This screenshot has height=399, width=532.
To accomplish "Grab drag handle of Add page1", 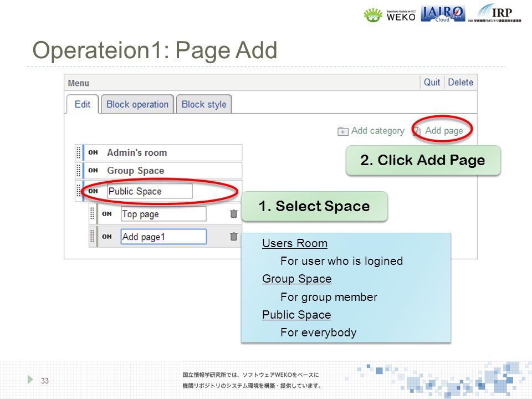I will 92,237.
